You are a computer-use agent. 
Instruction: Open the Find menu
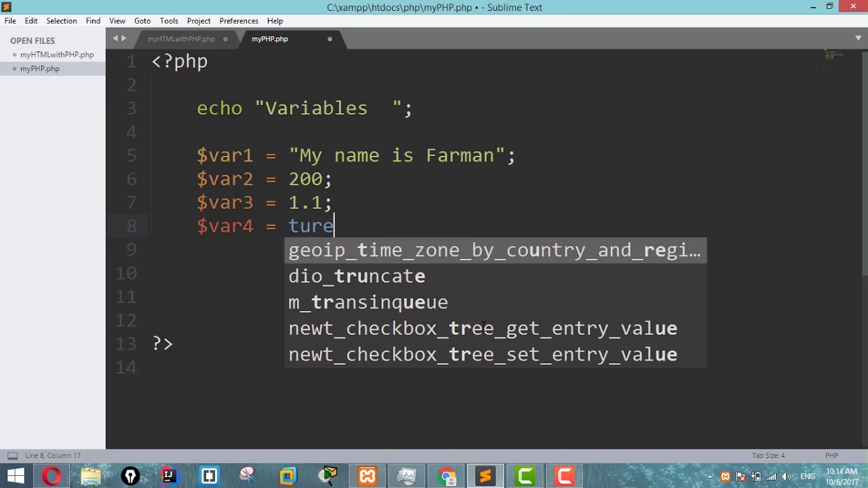coord(94,20)
